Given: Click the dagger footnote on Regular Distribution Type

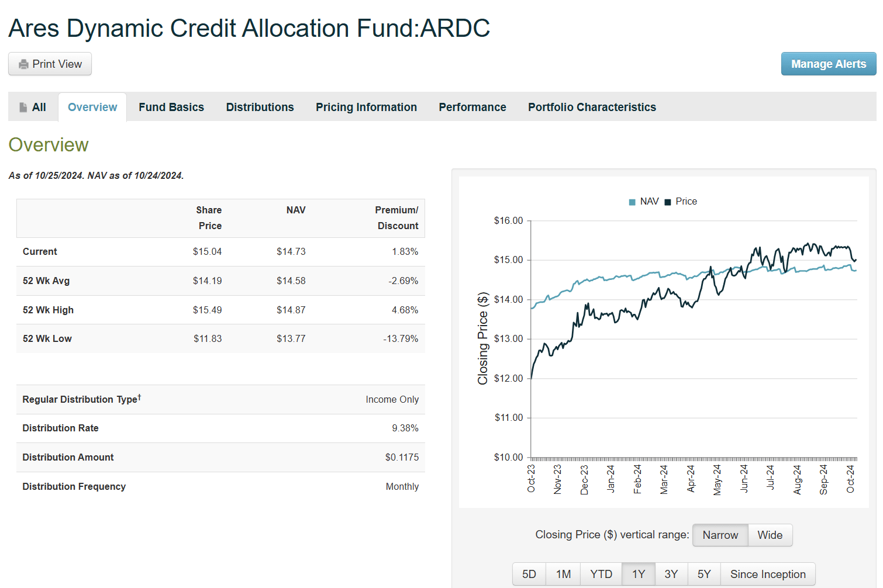Looking at the screenshot, I should coord(140,395).
